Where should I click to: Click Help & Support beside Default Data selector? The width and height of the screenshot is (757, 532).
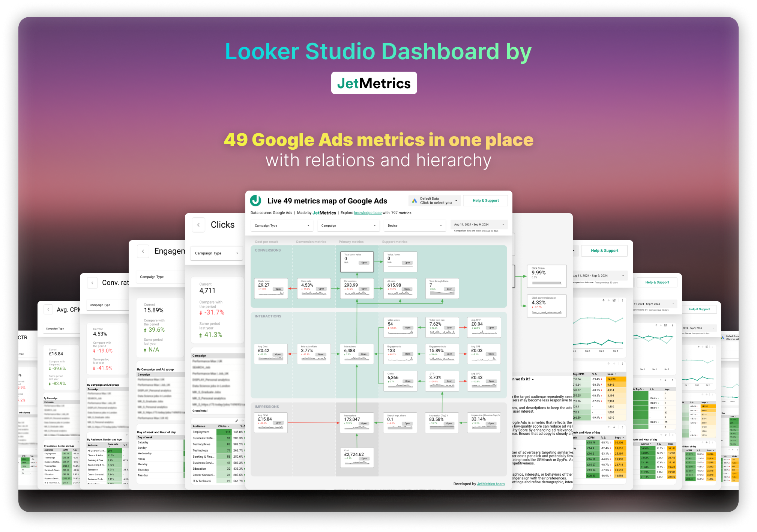(485, 201)
